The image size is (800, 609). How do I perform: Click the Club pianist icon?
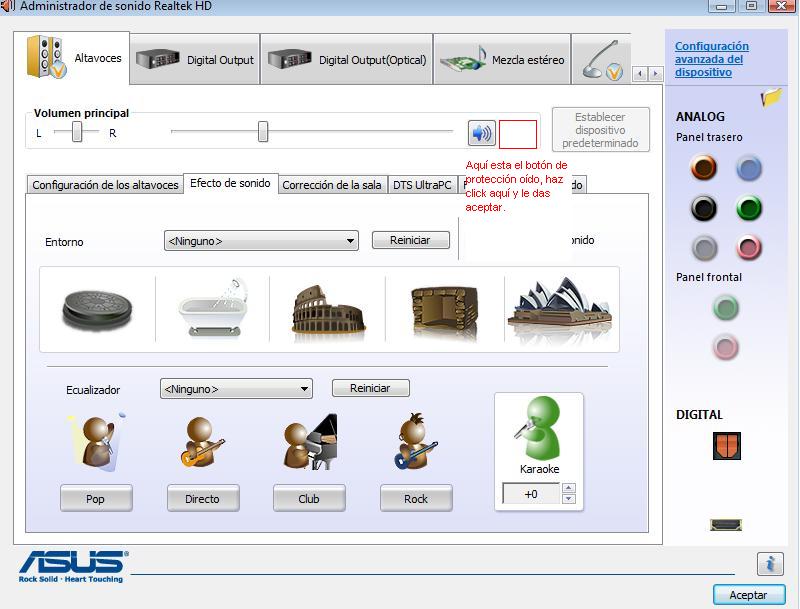point(310,442)
